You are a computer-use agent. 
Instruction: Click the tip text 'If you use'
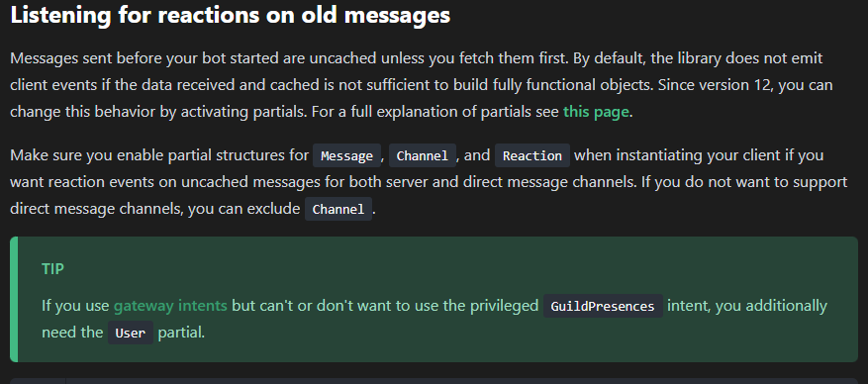coord(75,306)
